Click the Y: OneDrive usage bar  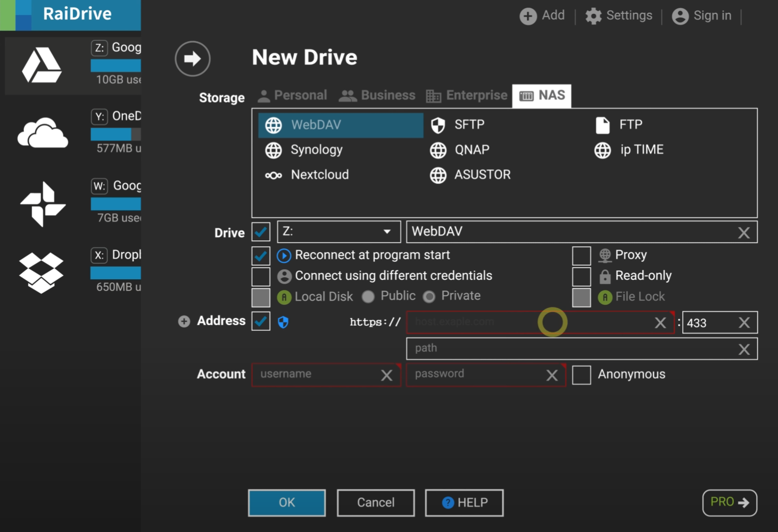click(x=115, y=134)
